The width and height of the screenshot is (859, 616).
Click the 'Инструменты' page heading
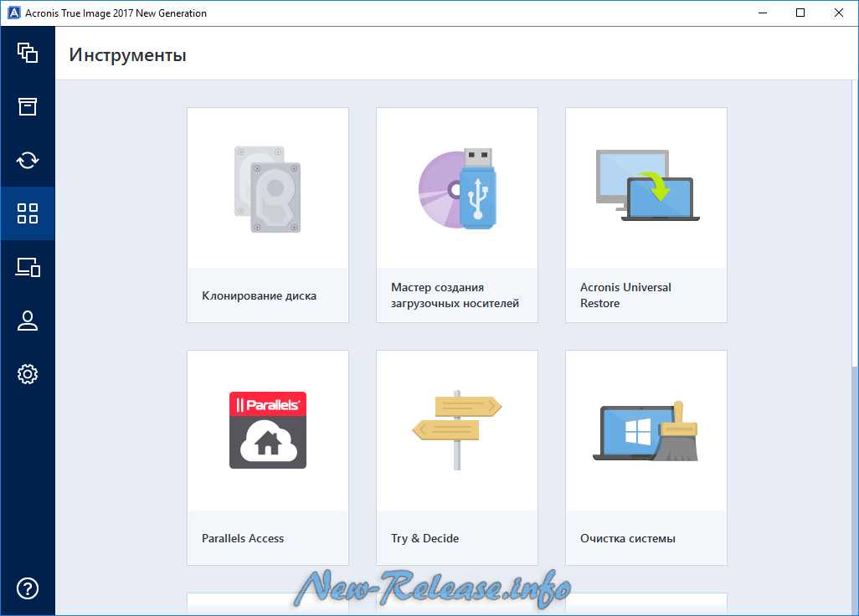[127, 55]
